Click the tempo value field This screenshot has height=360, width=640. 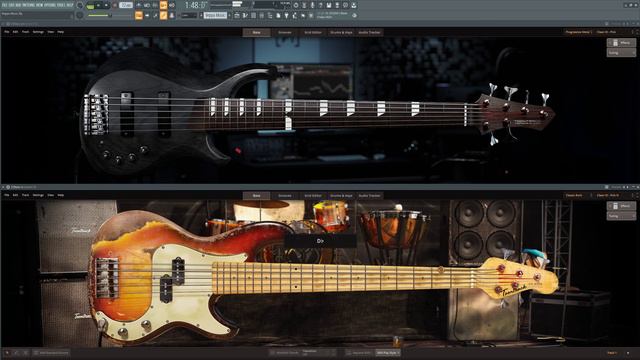pyautogui.click(x=126, y=5)
